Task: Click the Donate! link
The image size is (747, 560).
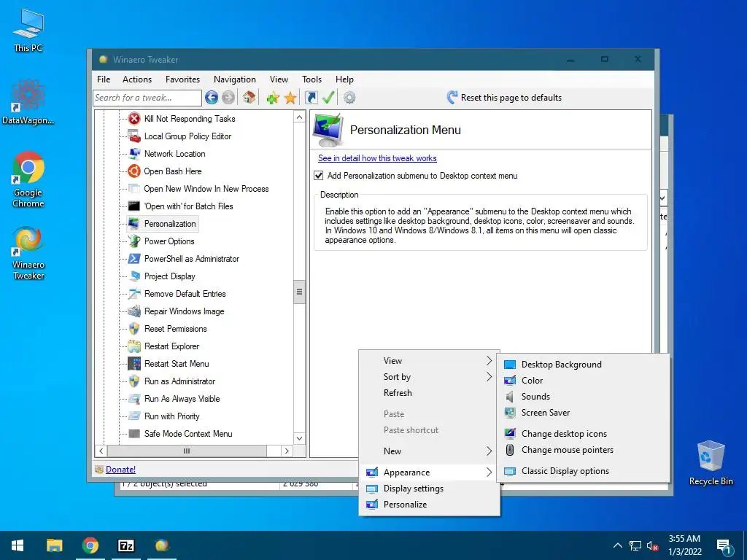Action: [120, 470]
